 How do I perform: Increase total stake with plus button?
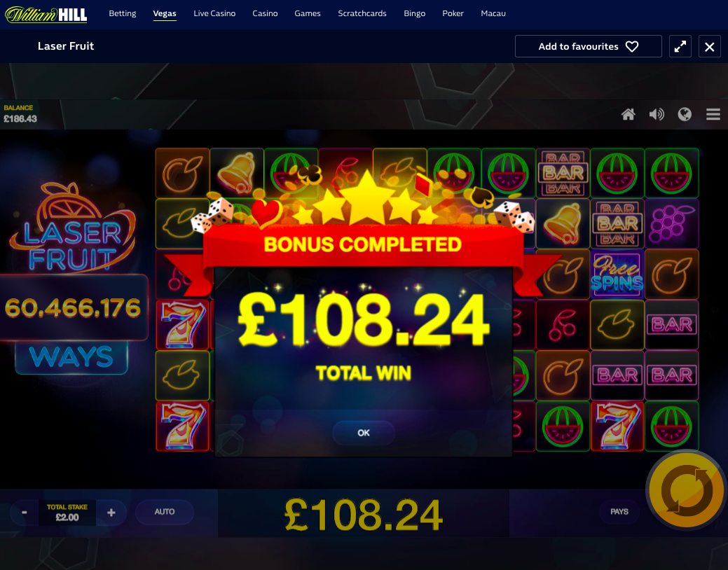(111, 513)
